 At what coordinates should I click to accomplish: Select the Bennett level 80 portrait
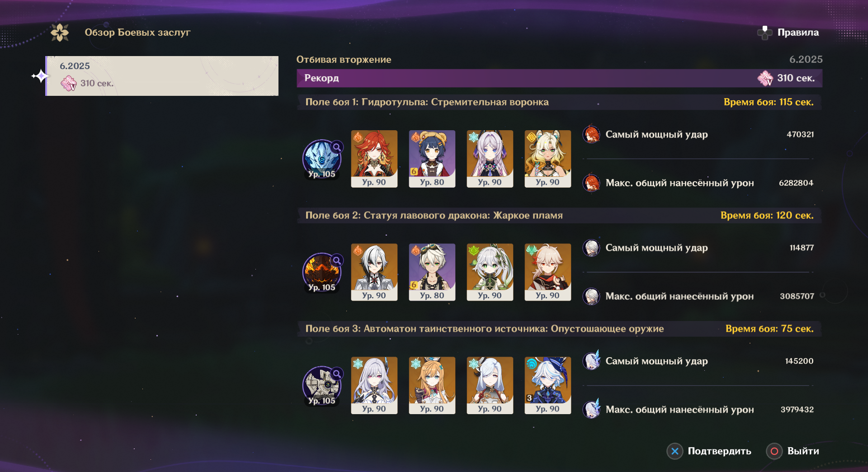[432, 272]
